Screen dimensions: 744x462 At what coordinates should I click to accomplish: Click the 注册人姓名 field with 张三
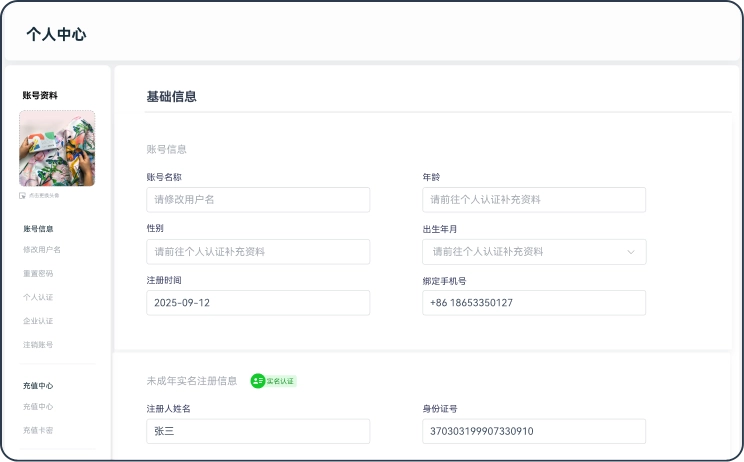(x=258, y=431)
